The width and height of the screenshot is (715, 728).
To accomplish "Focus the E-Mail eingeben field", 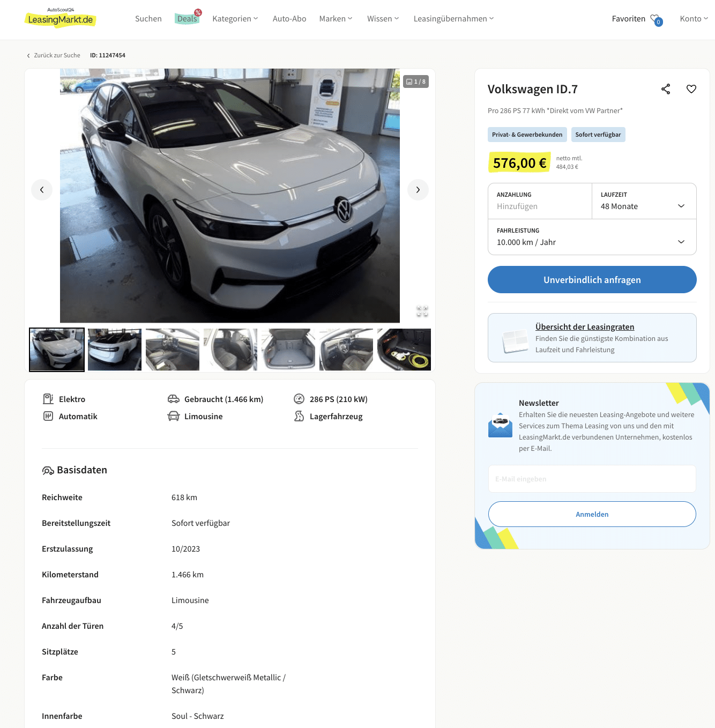I will (x=592, y=479).
